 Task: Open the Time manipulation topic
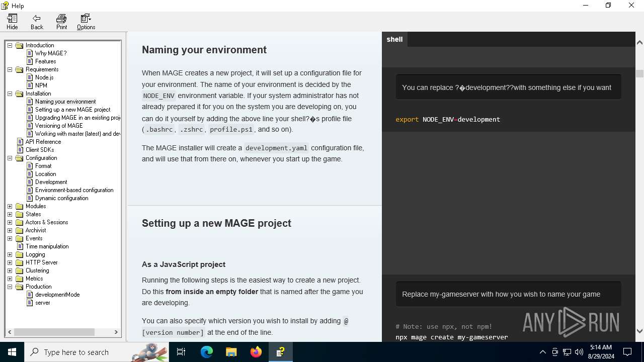pos(47,246)
